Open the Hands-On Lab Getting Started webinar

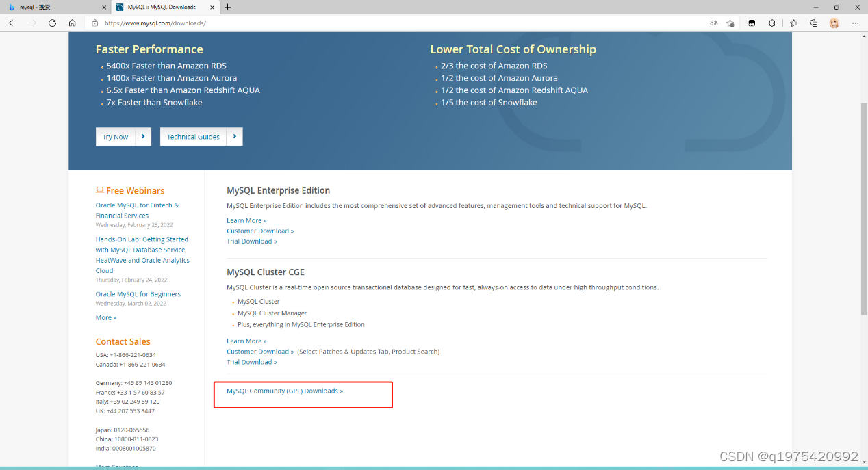[142, 255]
